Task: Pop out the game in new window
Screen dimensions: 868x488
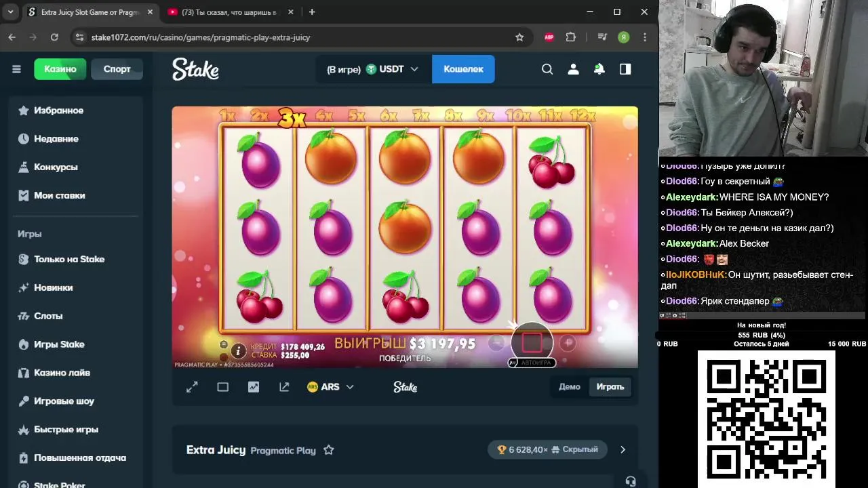Action: tap(284, 387)
